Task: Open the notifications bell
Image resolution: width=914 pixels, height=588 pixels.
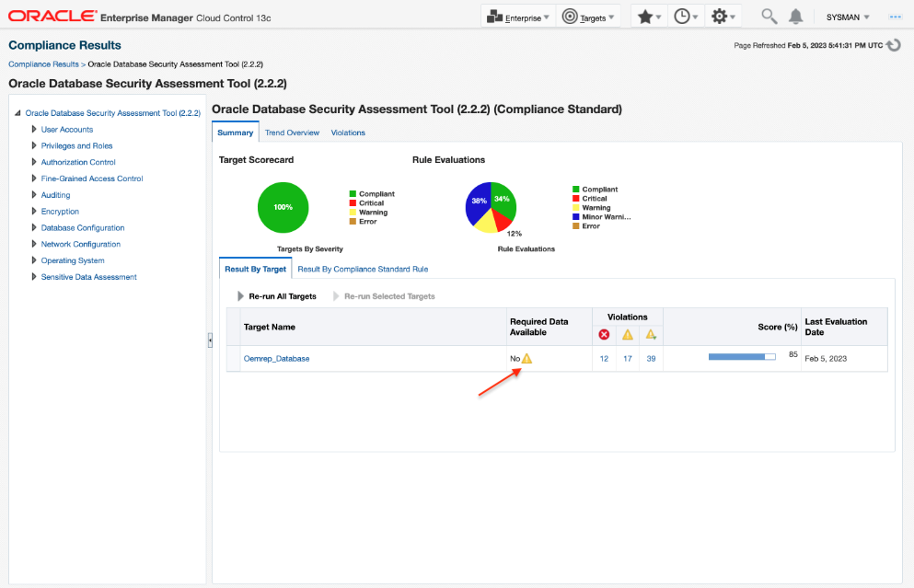Action: click(795, 17)
